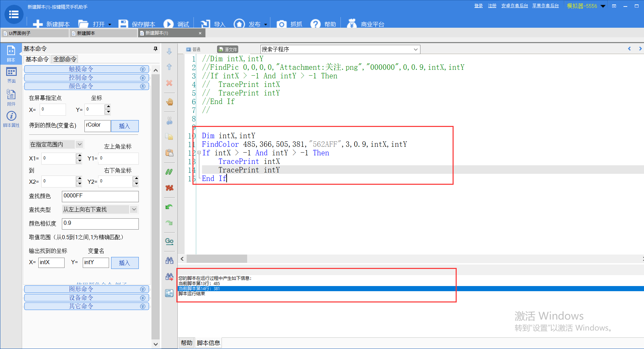Click the red uncomment-lines icon
The height and width of the screenshot is (349, 644).
click(169, 188)
